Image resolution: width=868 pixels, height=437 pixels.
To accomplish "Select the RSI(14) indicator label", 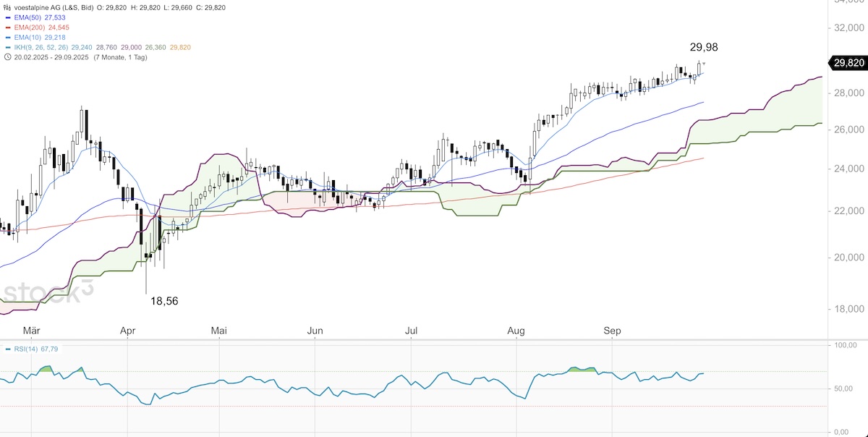I will point(27,349).
